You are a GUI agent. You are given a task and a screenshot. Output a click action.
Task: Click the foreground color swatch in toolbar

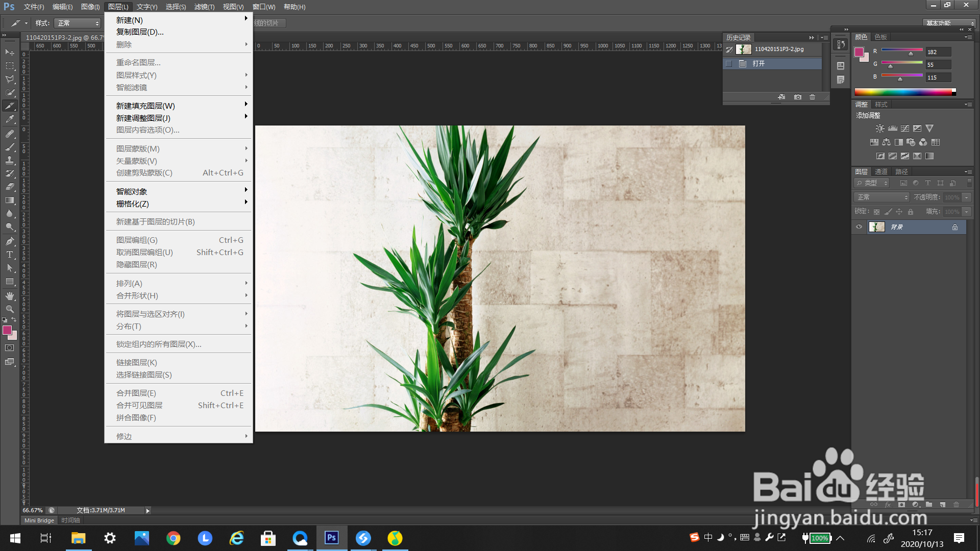pos(7,331)
